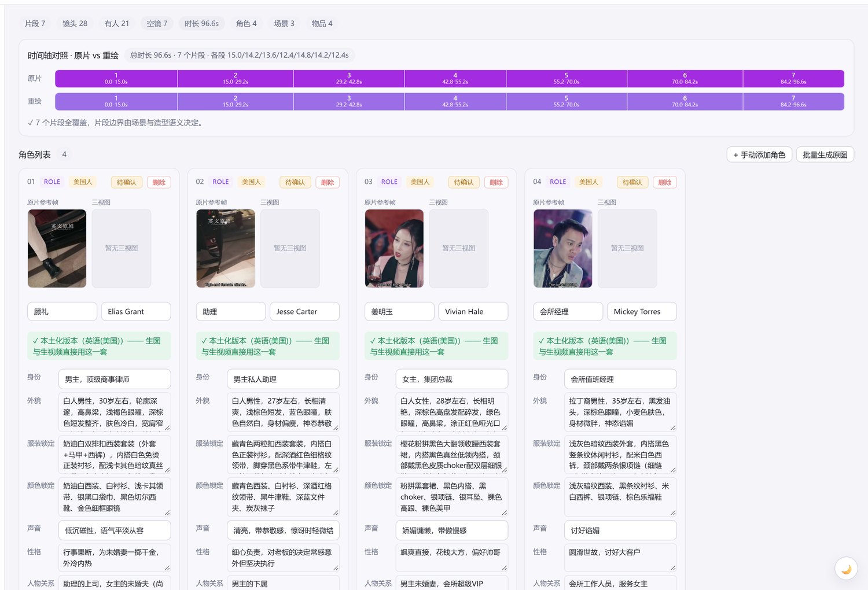The height and width of the screenshot is (590, 868).
Task: Edit relation field 男主的下属
Action: pyautogui.click(x=283, y=583)
